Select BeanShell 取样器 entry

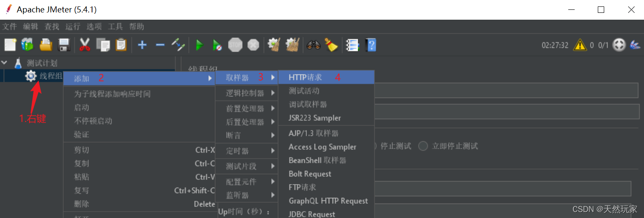click(326, 160)
